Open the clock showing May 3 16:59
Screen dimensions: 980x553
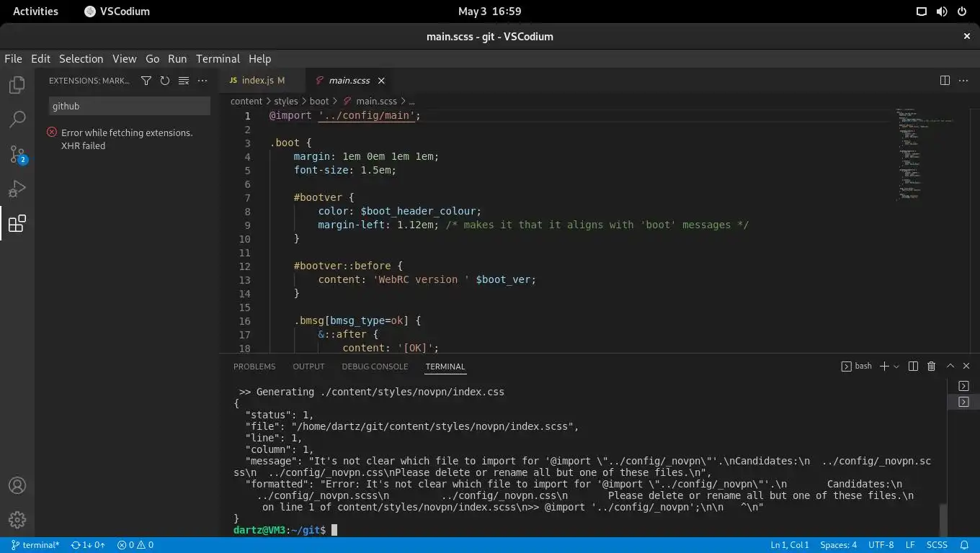pos(489,11)
